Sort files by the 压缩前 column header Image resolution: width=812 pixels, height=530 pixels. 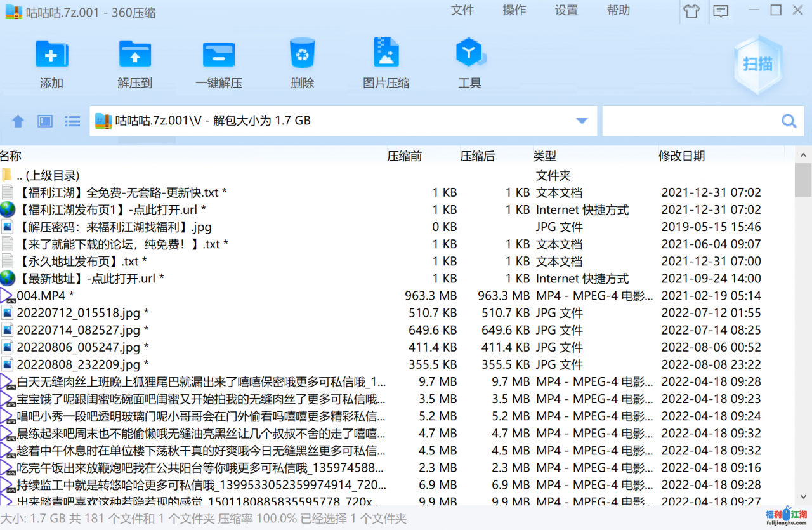pyautogui.click(x=404, y=156)
